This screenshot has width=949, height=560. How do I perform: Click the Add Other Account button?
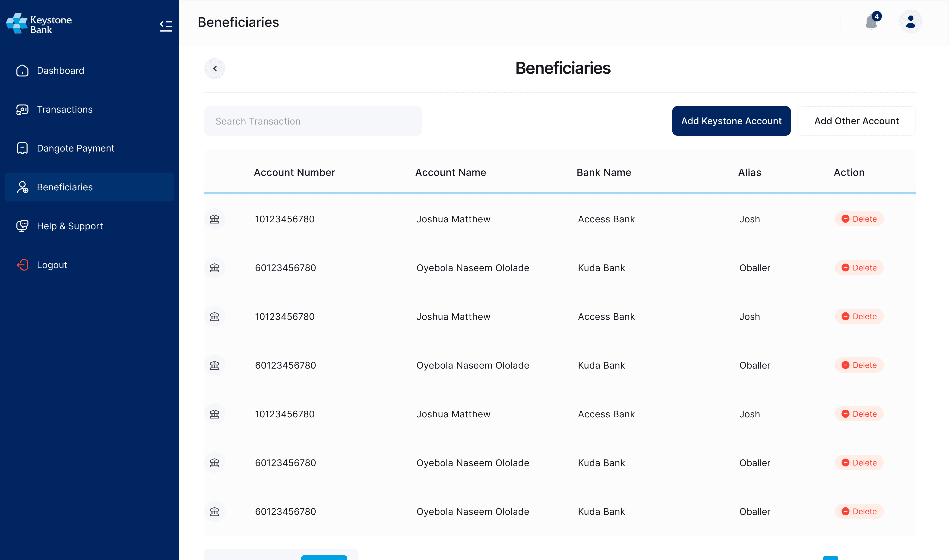(857, 121)
